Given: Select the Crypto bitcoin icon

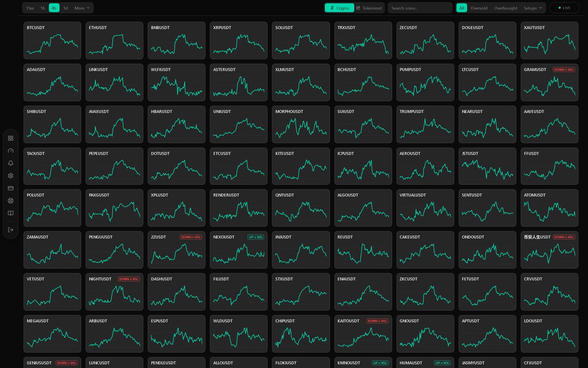Looking at the screenshot, I should 332,8.
